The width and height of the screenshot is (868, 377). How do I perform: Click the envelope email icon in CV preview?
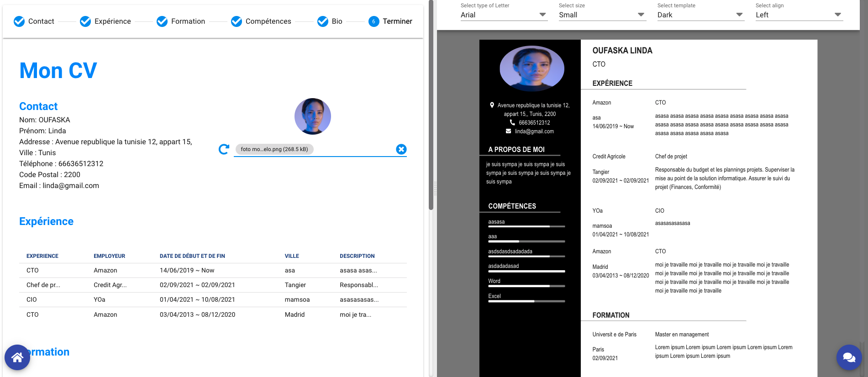tap(509, 131)
